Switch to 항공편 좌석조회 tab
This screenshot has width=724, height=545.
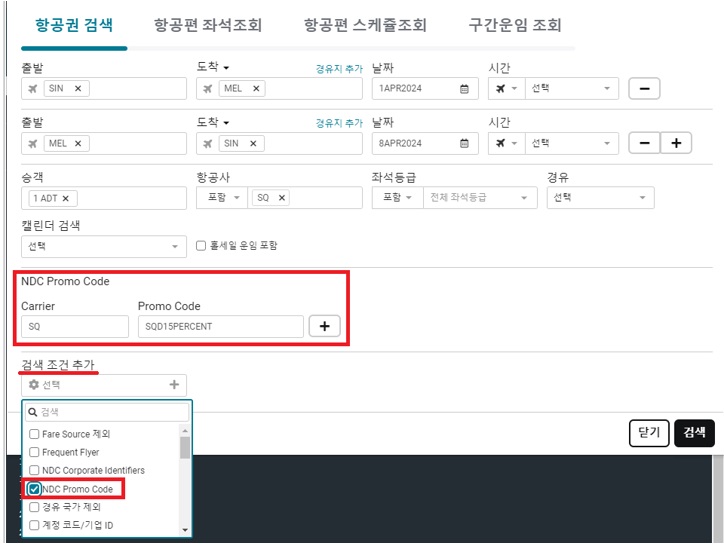(x=208, y=24)
